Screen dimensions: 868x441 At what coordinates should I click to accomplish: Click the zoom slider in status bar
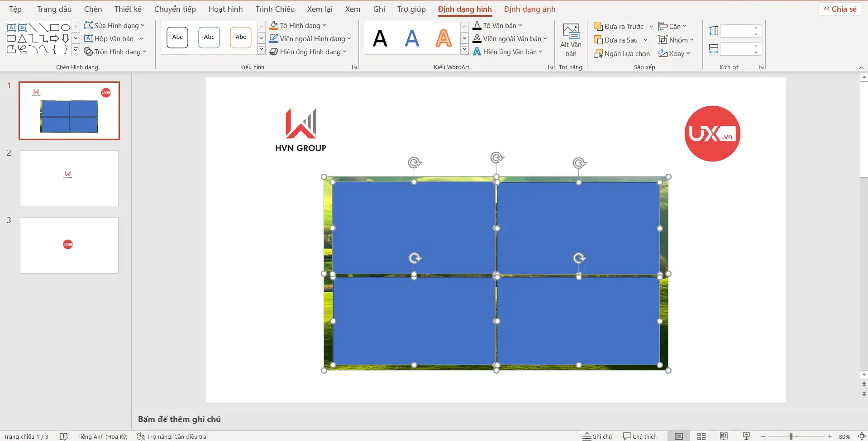pyautogui.click(x=791, y=436)
